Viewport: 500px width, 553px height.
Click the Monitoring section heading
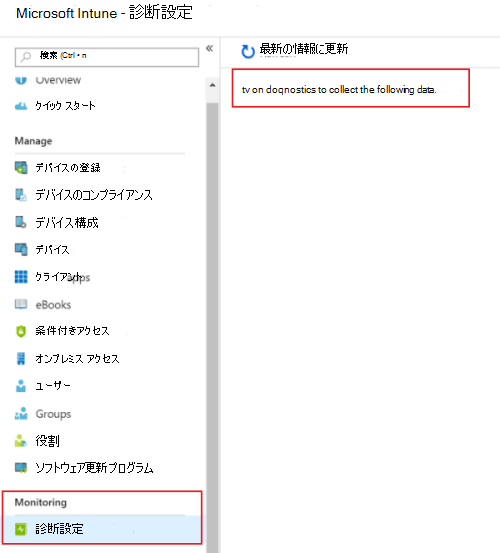pyautogui.click(x=41, y=502)
